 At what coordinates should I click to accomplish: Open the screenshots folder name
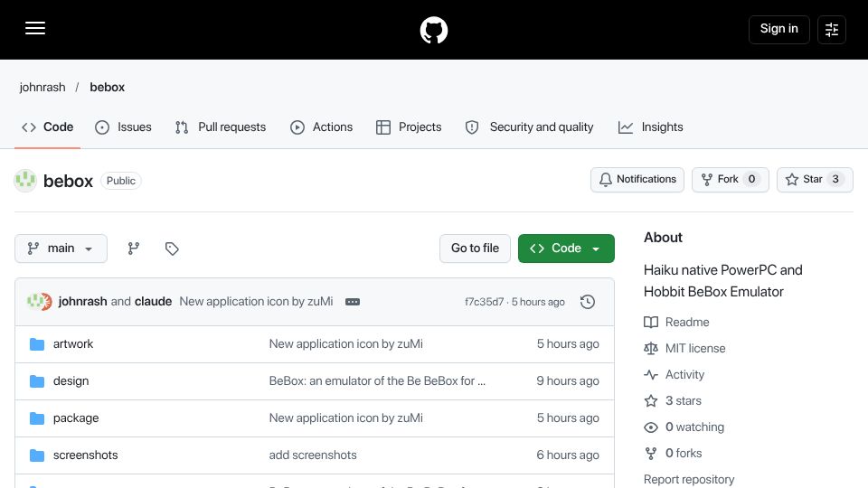[85, 455]
